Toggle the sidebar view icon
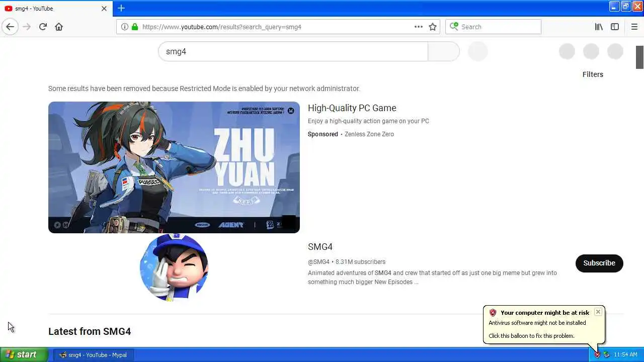The image size is (644, 362). pos(615,27)
